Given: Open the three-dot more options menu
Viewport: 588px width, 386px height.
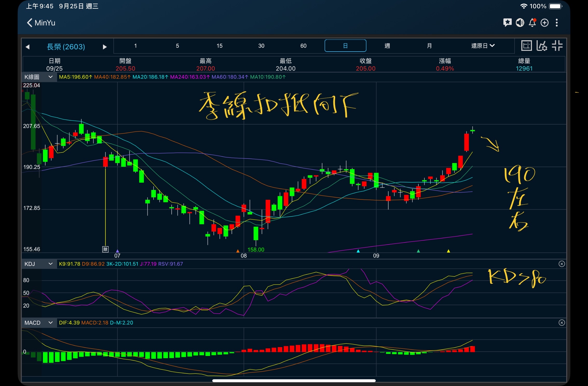Looking at the screenshot, I should (557, 23).
